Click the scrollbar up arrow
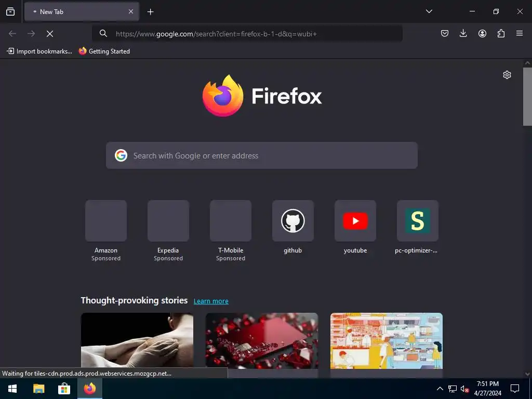Viewport: 532px width, 399px height. 527,63
